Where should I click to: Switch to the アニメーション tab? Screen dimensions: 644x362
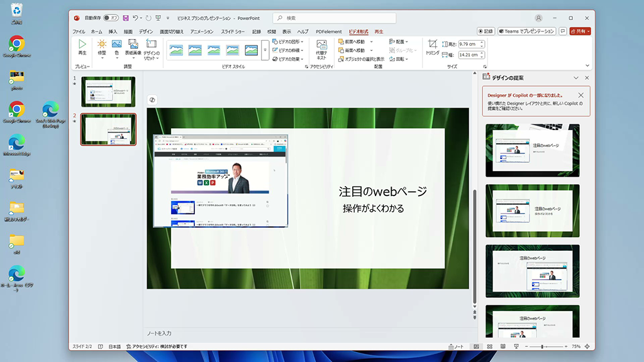click(x=202, y=31)
